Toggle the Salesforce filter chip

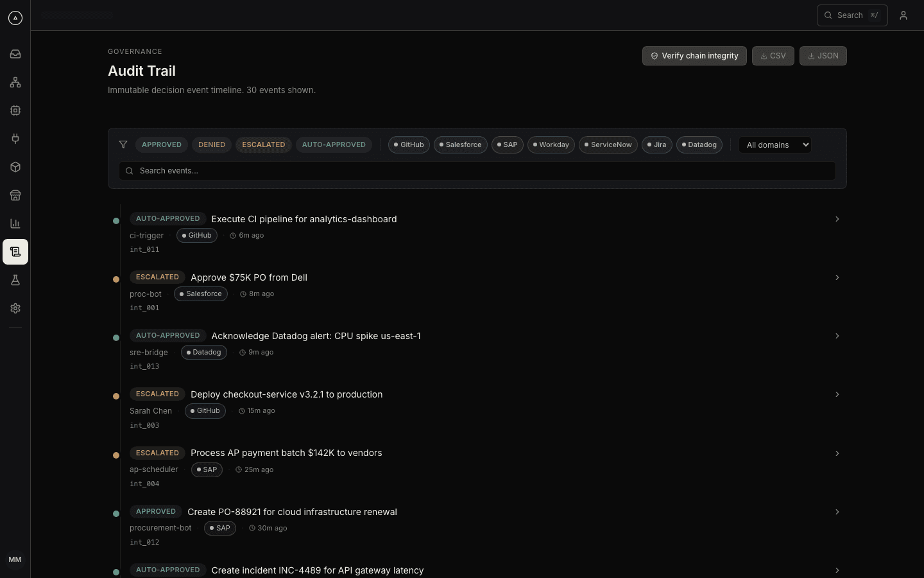point(461,144)
